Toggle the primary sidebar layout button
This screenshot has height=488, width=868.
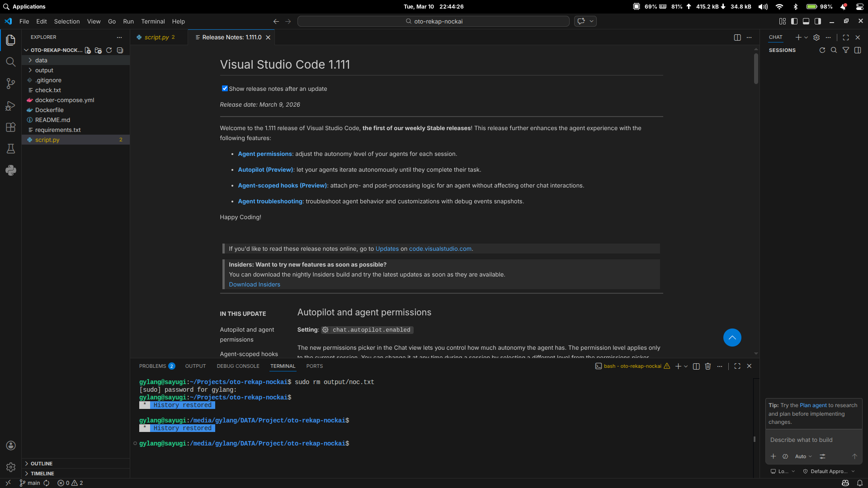pyautogui.click(x=794, y=21)
